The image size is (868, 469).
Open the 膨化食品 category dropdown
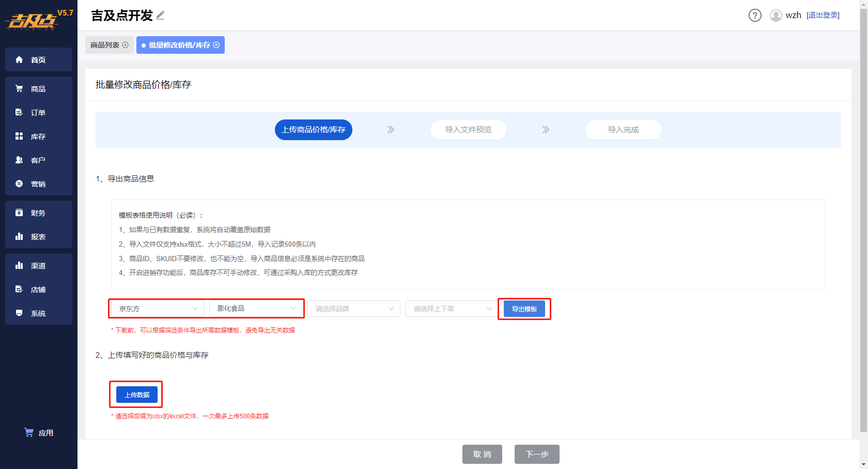256,308
